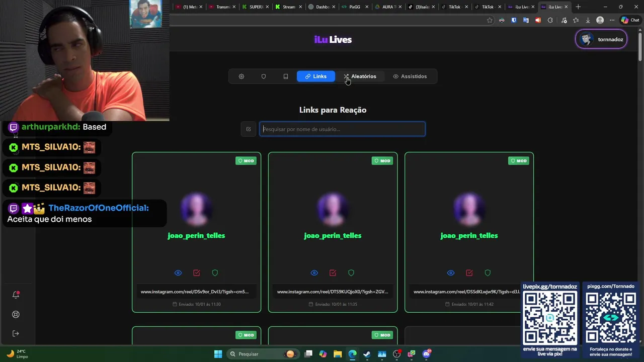Open the Copilot app on the taskbar
This screenshot has width=644, height=362.
[323, 354]
